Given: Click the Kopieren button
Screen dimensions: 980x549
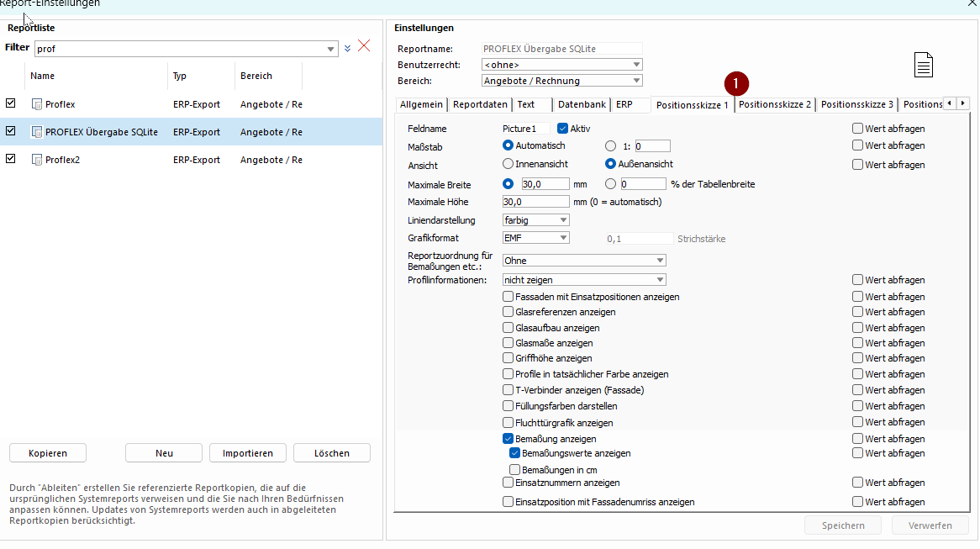Looking at the screenshot, I should [x=47, y=453].
